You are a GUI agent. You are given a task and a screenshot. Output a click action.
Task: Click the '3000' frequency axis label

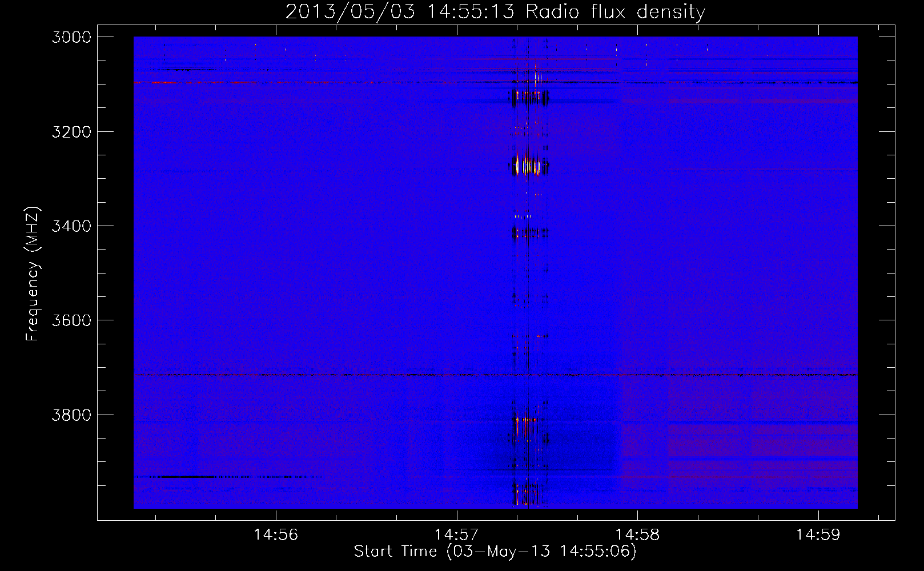coord(71,37)
